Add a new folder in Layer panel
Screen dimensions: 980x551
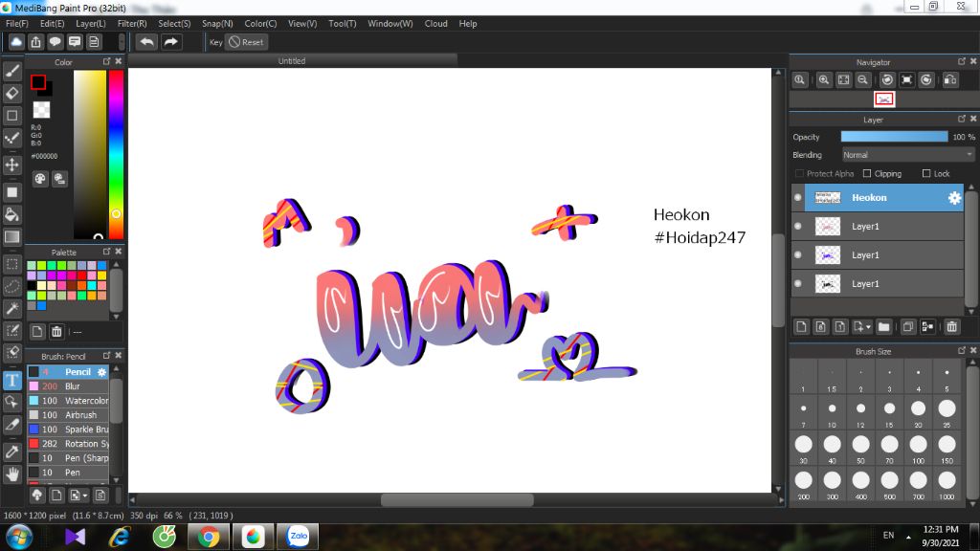[883, 327]
